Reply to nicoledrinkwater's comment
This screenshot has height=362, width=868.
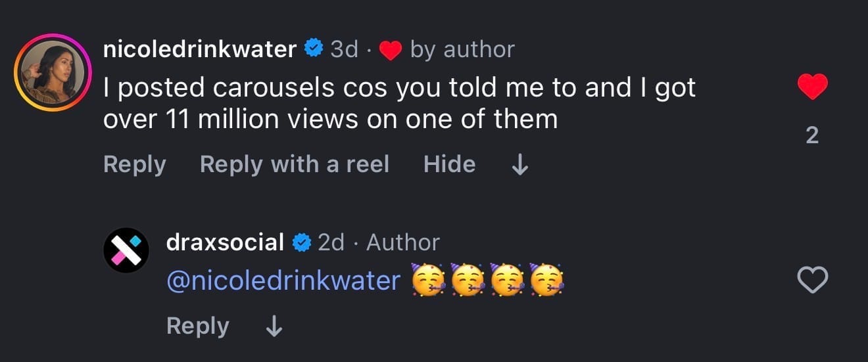[134, 164]
